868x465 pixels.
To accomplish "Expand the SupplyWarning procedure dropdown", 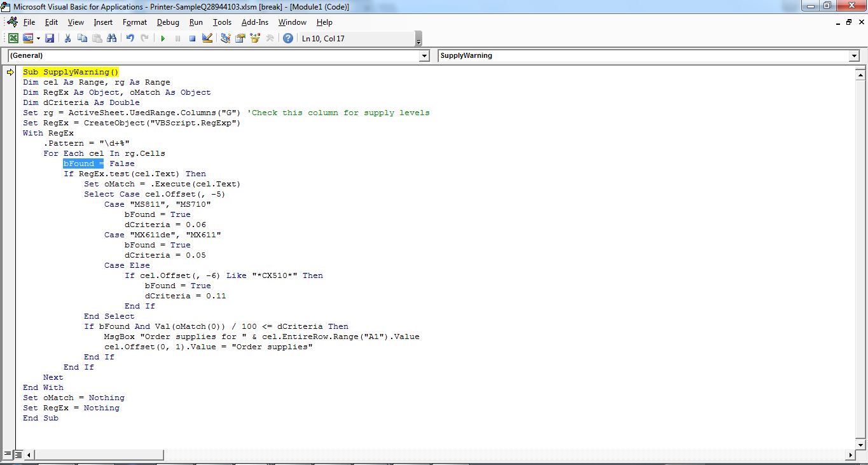I will [854, 56].
